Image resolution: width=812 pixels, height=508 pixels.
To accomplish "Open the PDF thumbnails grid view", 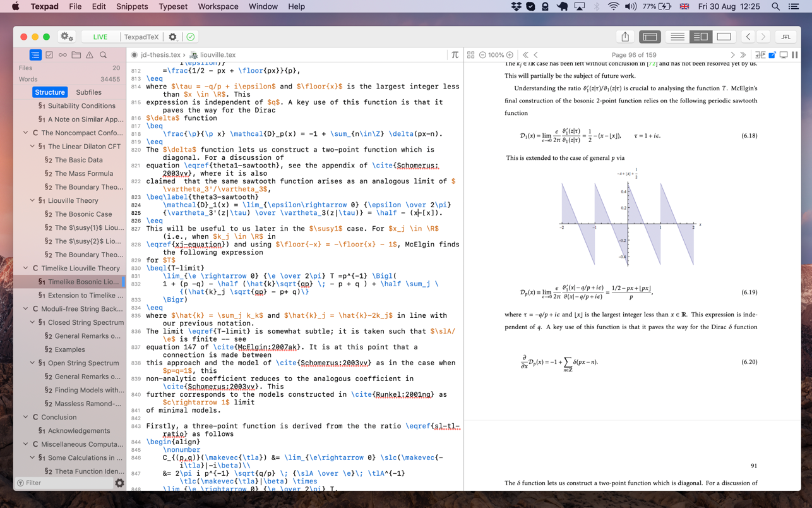I will tap(470, 55).
